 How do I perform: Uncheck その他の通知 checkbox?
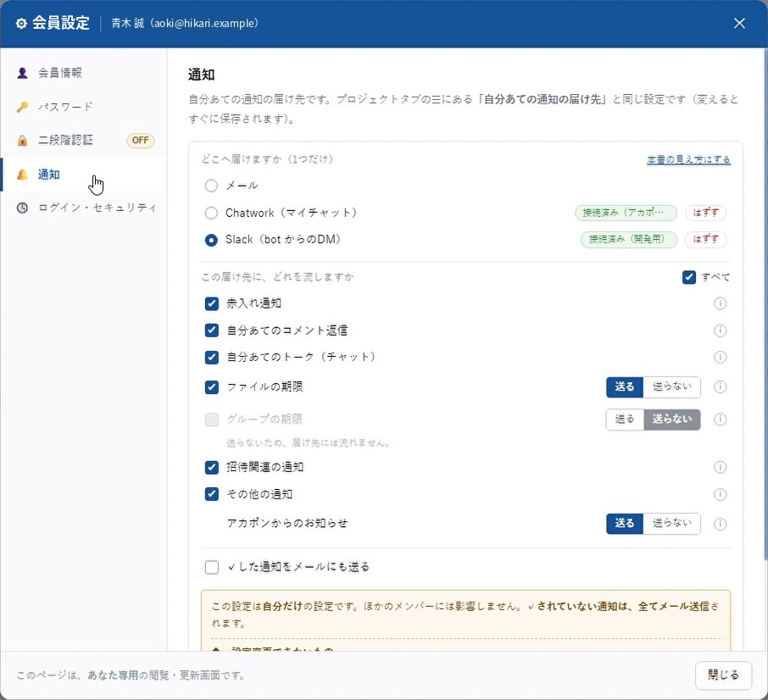[212, 494]
